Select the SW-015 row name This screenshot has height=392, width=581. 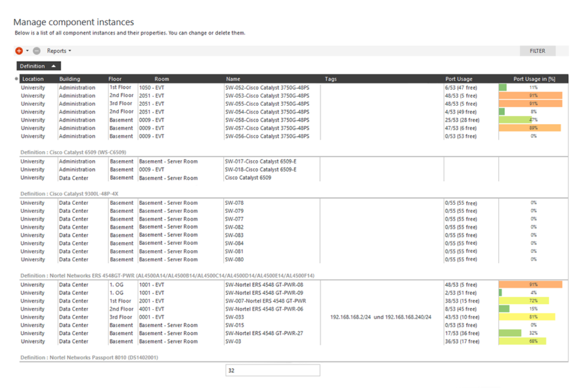tap(235, 325)
